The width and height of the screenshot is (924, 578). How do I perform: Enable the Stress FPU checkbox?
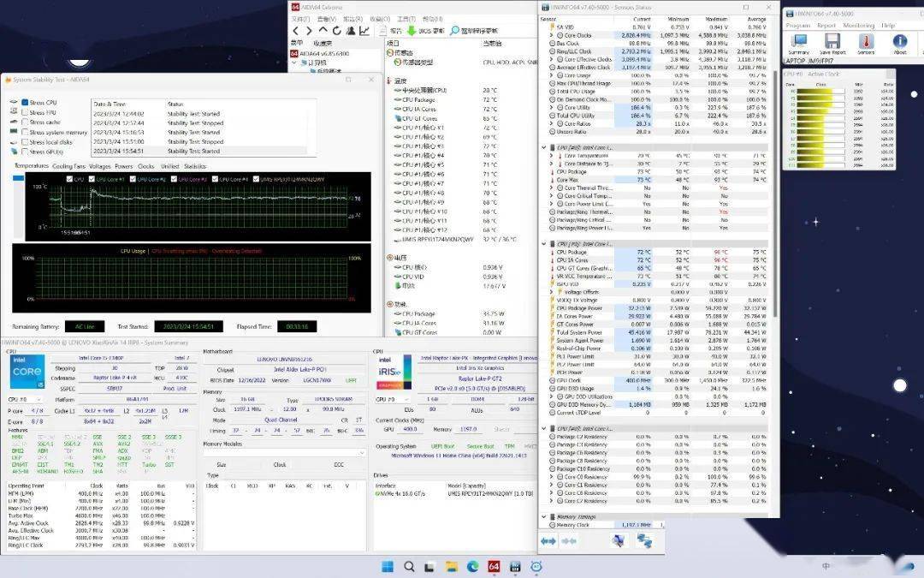click(25, 112)
